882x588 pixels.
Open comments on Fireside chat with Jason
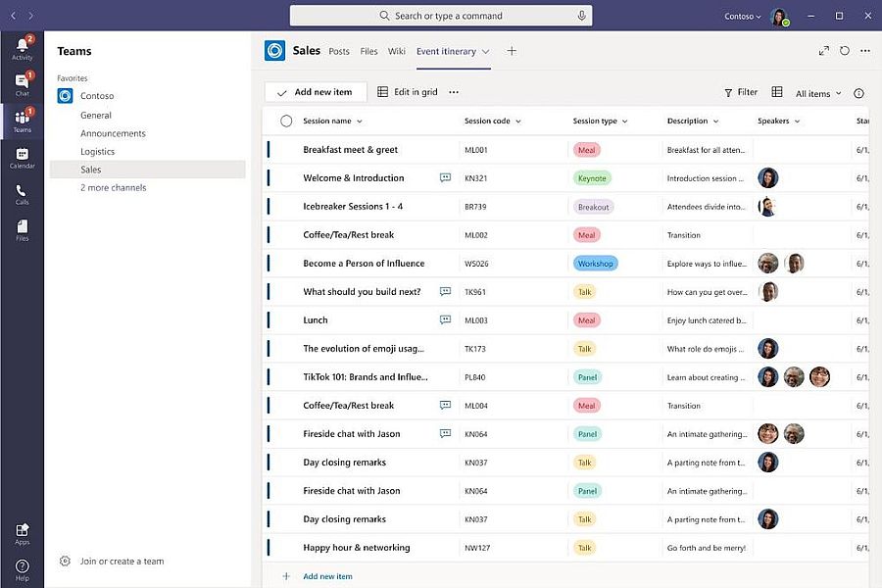tap(445, 433)
